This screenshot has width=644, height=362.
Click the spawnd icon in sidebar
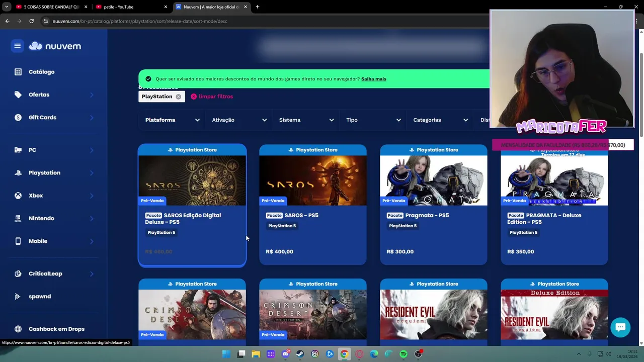18,296
